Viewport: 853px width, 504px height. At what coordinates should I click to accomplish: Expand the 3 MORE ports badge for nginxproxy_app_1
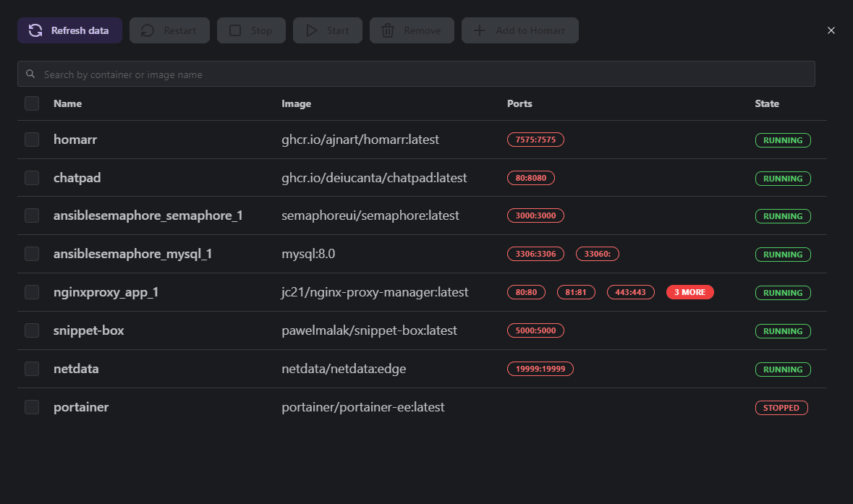point(689,291)
